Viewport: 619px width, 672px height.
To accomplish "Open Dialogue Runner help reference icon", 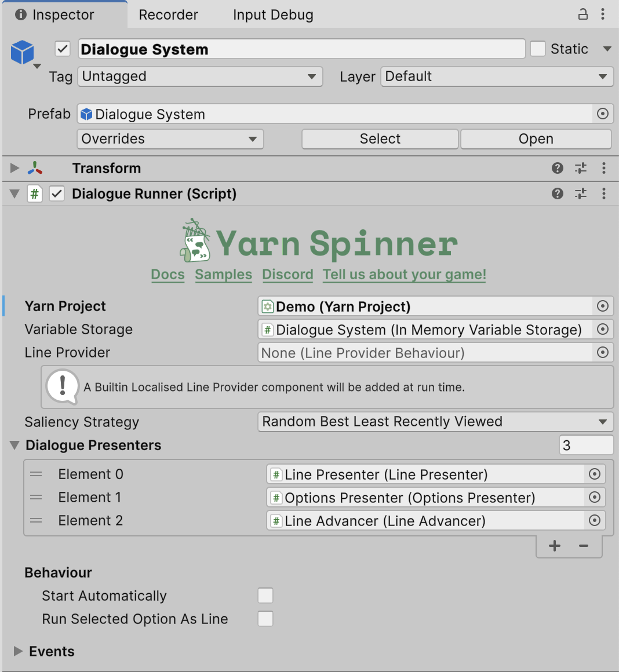I will 558,193.
